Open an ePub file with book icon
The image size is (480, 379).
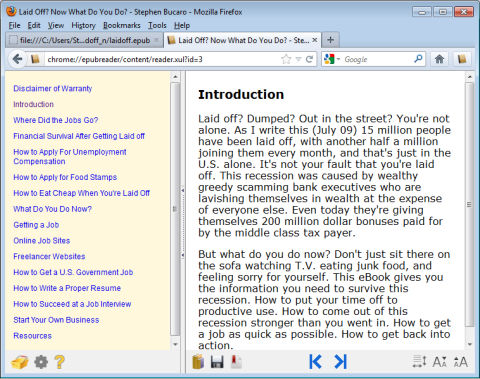[x=198, y=362]
